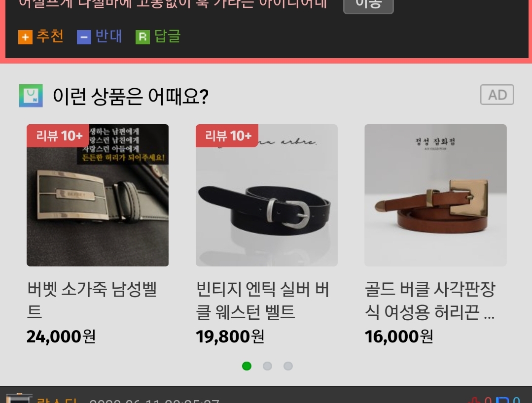Viewport: 532px width, 403px height.
Task: Click the 이런 상품은 어때요? heading
Action: (x=131, y=96)
